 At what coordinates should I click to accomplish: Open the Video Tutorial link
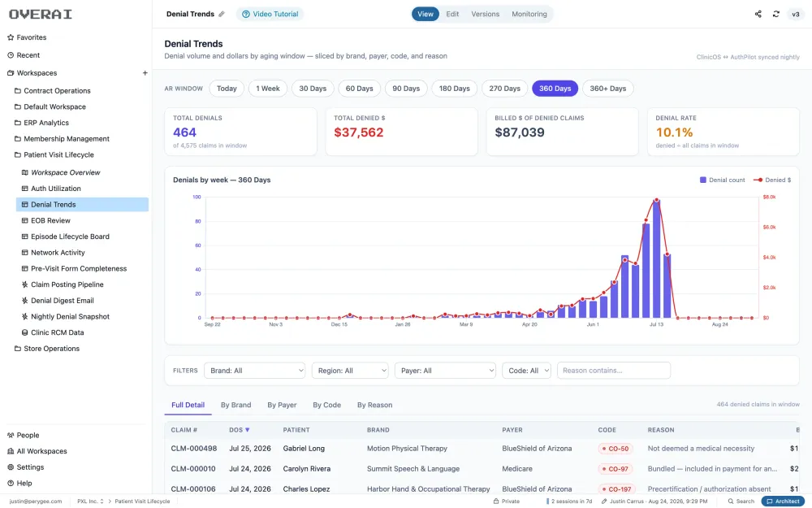[270, 14]
